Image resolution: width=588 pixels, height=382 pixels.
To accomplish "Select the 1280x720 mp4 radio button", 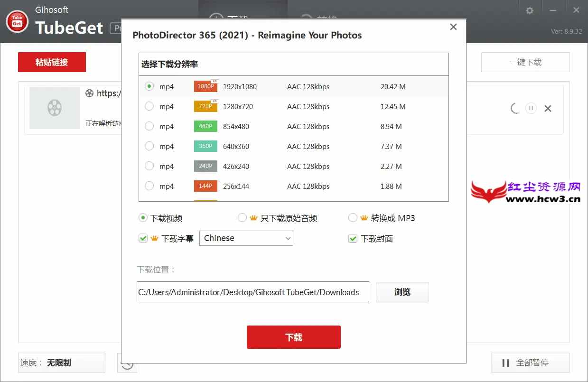I will point(149,106).
